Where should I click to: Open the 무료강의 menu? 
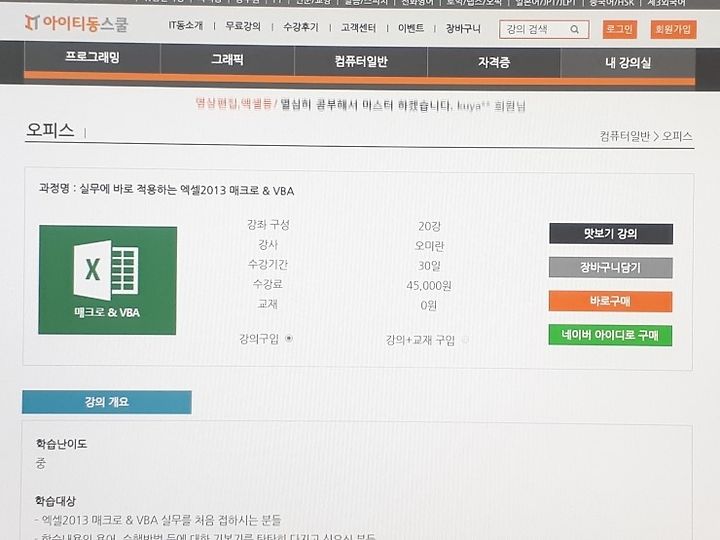tap(243, 26)
